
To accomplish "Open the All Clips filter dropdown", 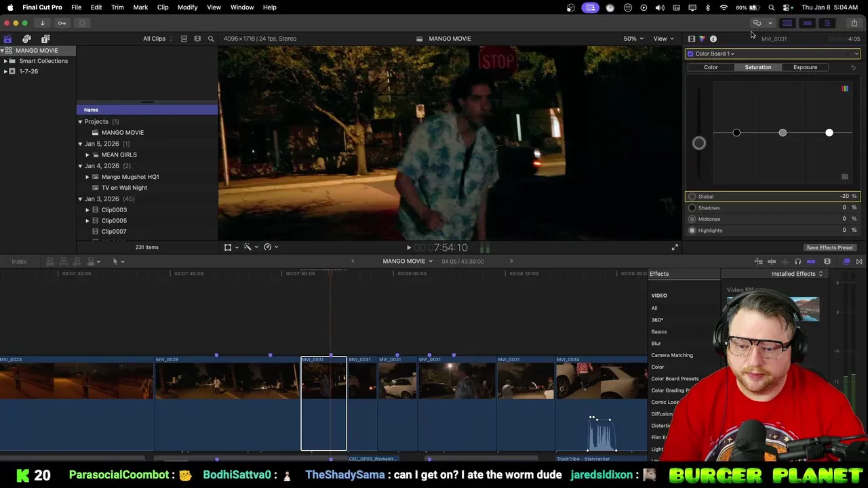I will pyautogui.click(x=157, y=39).
